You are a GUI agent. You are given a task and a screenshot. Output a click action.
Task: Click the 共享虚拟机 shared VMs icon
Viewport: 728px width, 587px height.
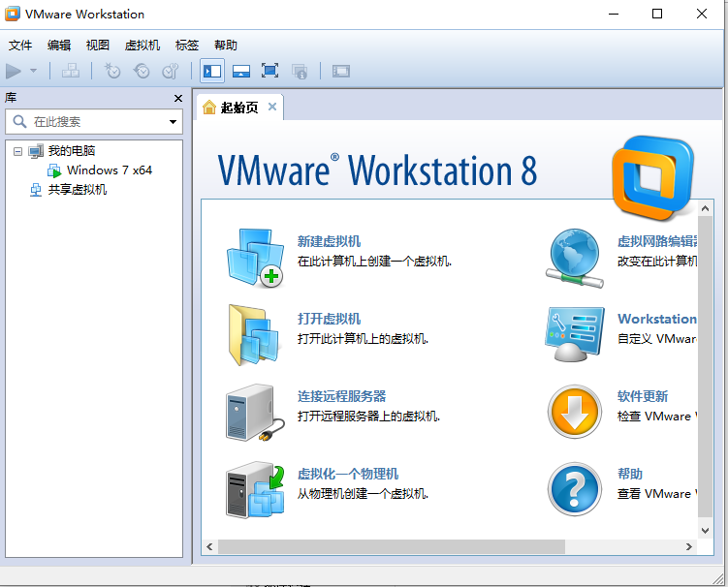(36, 190)
